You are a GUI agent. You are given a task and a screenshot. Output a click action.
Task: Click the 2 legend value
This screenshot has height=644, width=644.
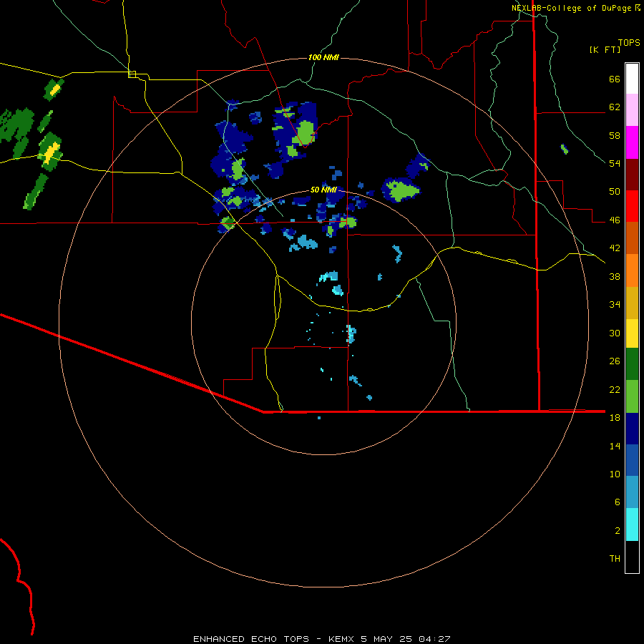coord(618,531)
